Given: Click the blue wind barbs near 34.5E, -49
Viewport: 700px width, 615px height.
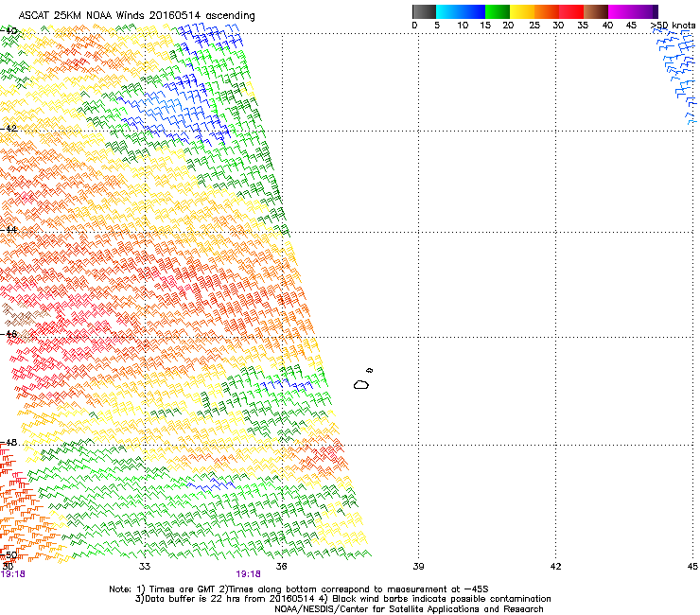Looking at the screenshot, I should tap(211, 484).
